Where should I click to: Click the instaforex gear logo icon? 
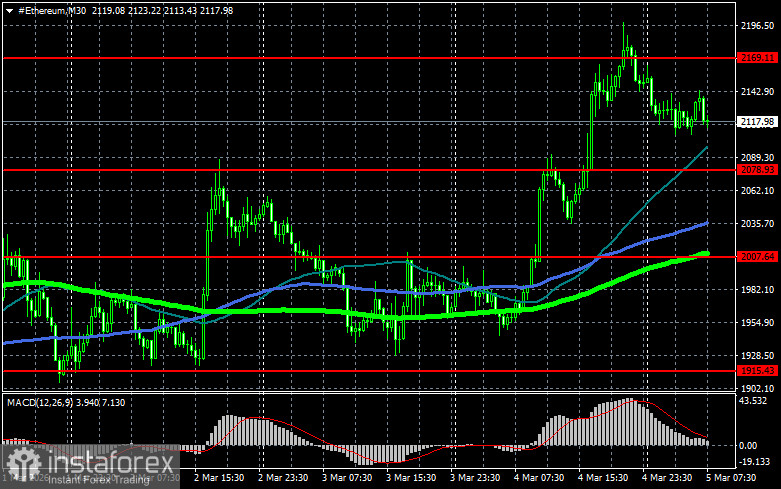click(x=23, y=464)
